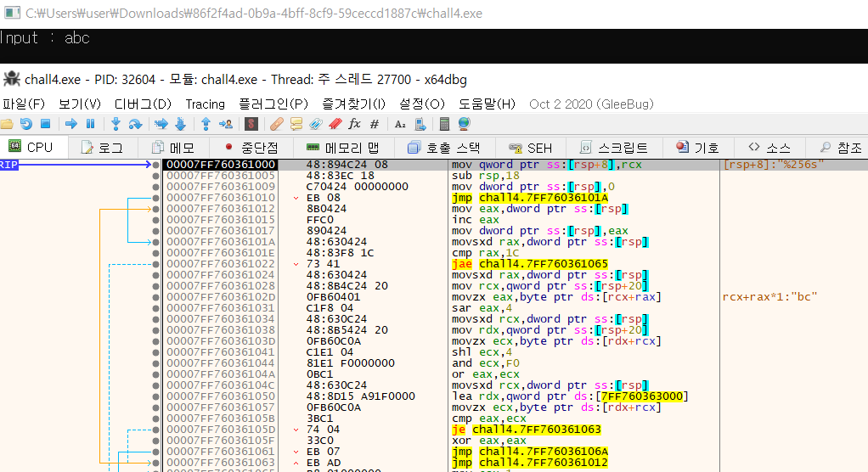Toggle breakpoint dot at 00007FF760361022
The height and width of the screenshot is (472, 868).
coord(156,264)
